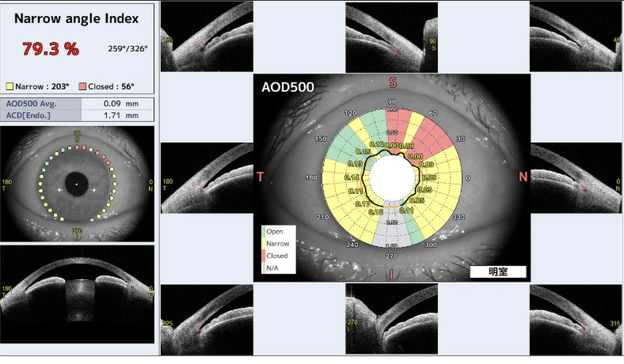Select the 180° temporal OCT scan thumbnail
The width and height of the screenshot is (624, 364).
pyautogui.click(x=206, y=177)
